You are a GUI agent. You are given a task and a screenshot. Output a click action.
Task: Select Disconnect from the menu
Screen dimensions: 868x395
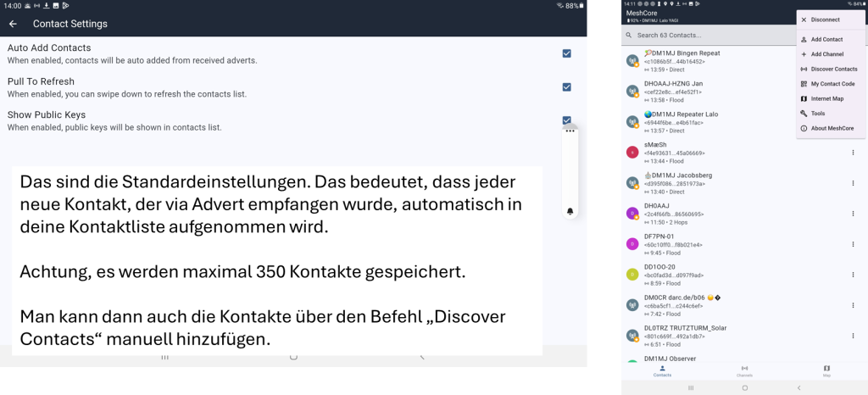[x=824, y=19]
